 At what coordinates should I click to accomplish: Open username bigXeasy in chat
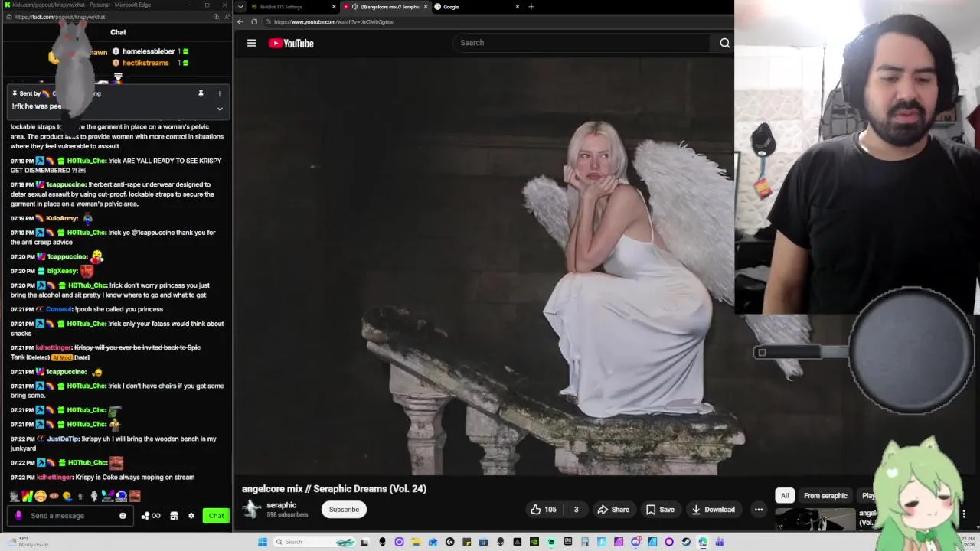[x=62, y=271]
